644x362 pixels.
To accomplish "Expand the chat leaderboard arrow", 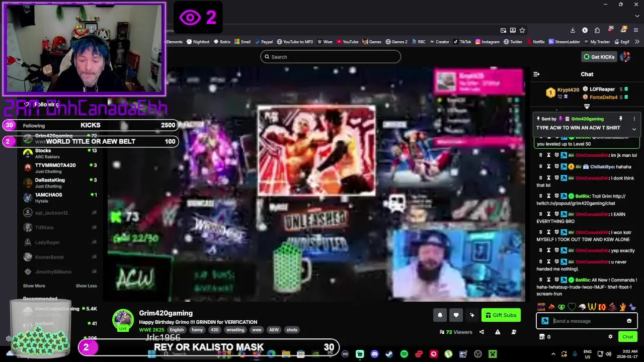I will (x=587, y=107).
